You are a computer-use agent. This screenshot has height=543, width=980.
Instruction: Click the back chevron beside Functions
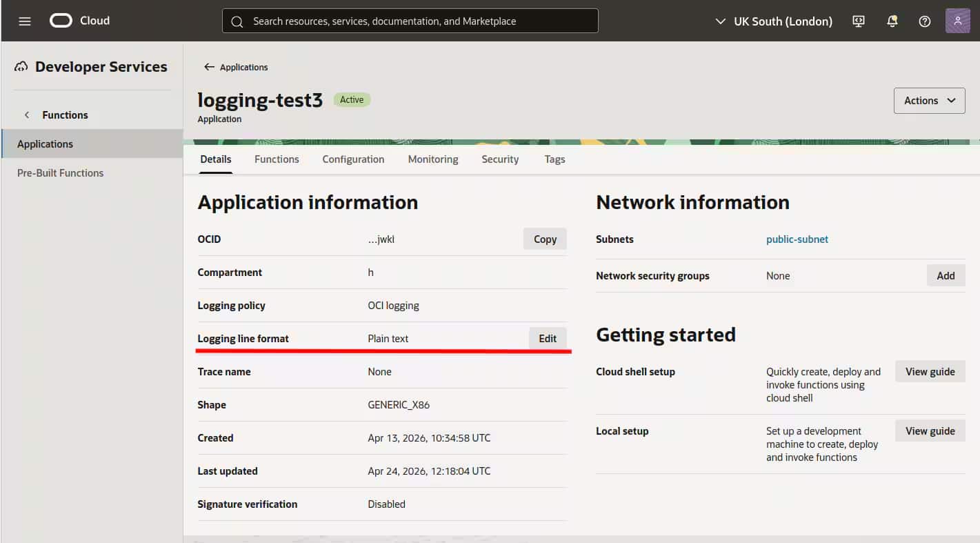click(27, 115)
